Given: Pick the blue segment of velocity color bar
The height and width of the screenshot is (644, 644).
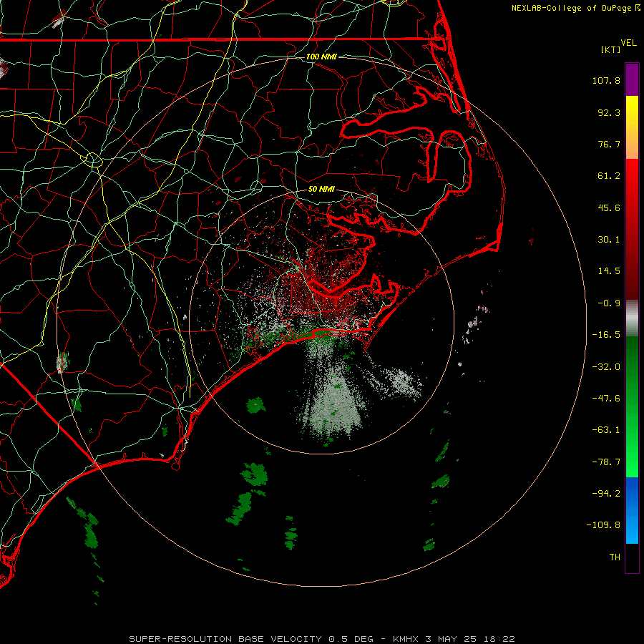Looking at the screenshot, I should coord(632,510).
